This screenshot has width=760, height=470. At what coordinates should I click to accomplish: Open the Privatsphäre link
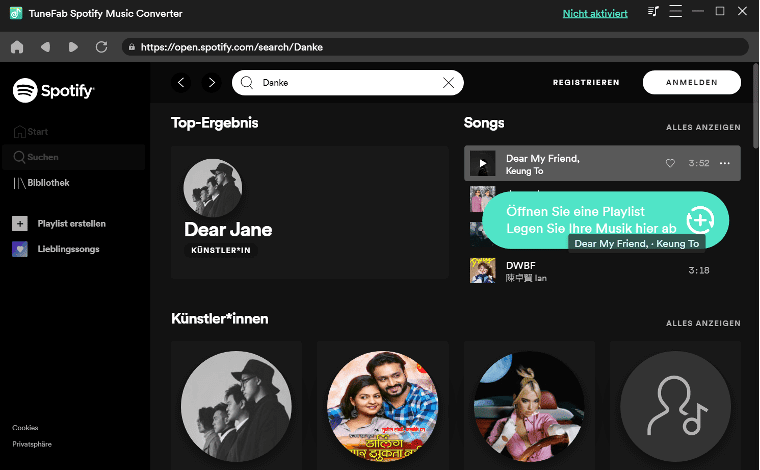click(x=32, y=444)
